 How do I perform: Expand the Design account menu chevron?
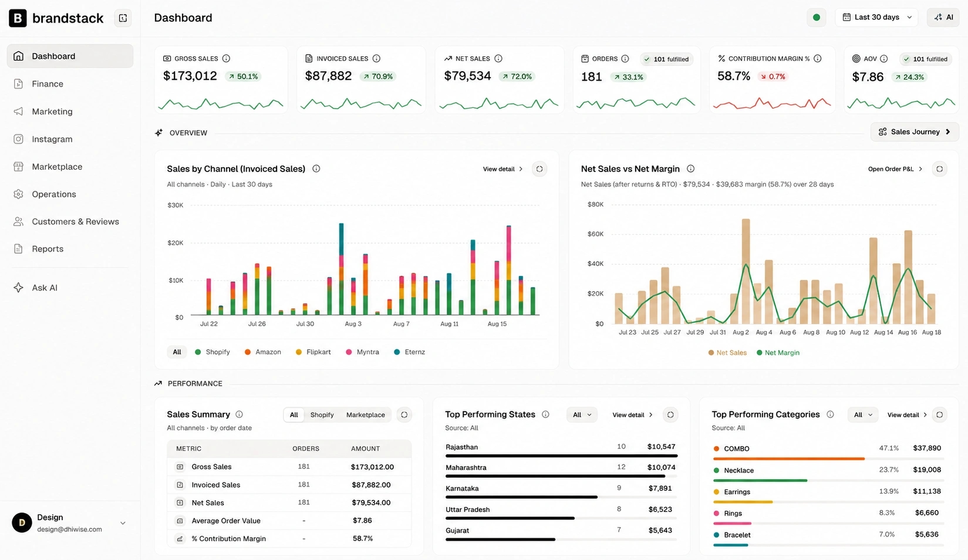(x=123, y=523)
